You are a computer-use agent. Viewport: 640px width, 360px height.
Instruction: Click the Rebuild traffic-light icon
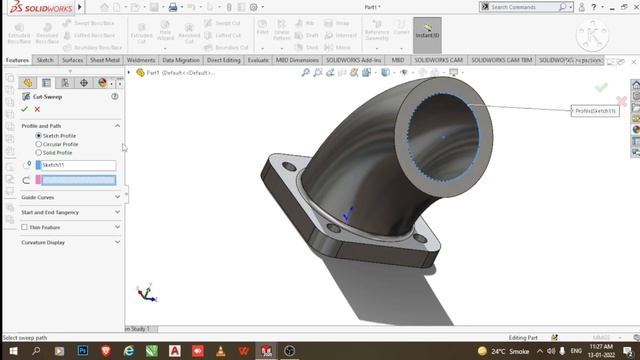pos(229,7)
